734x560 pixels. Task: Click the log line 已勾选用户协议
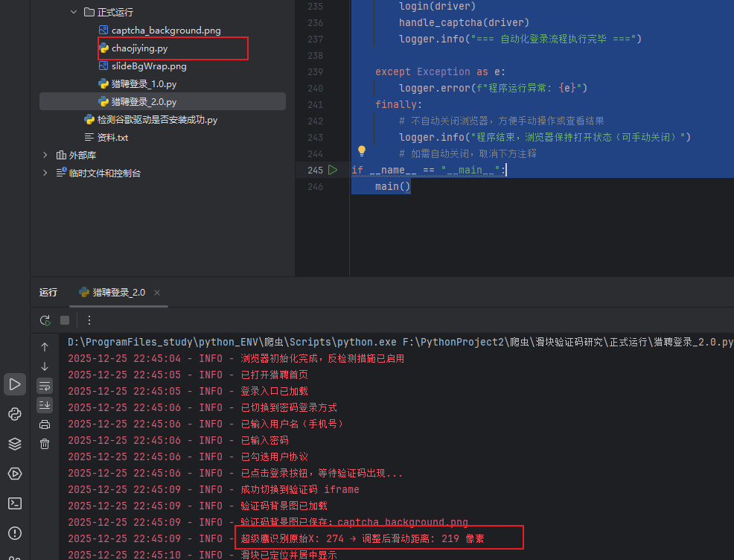[188, 457]
